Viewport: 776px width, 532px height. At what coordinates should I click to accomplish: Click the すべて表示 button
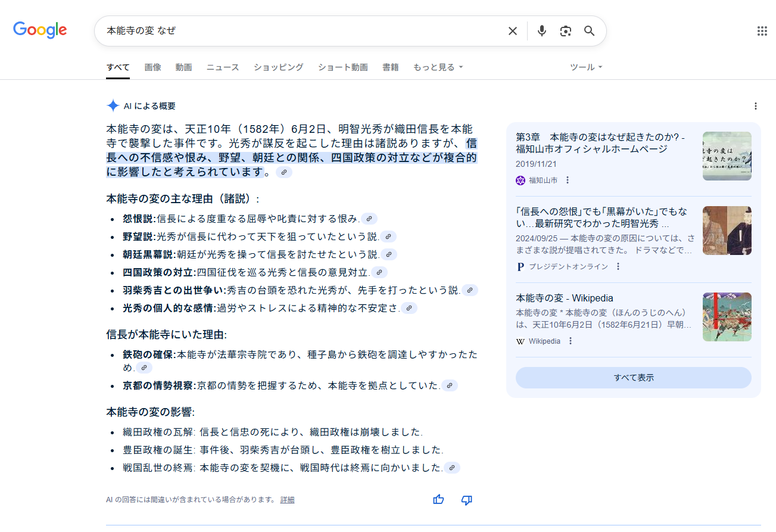(634, 378)
